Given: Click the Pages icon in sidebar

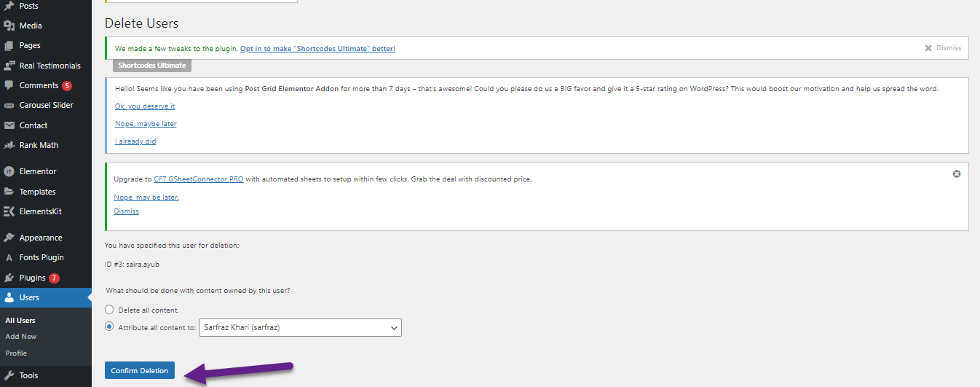Looking at the screenshot, I should click(9, 45).
